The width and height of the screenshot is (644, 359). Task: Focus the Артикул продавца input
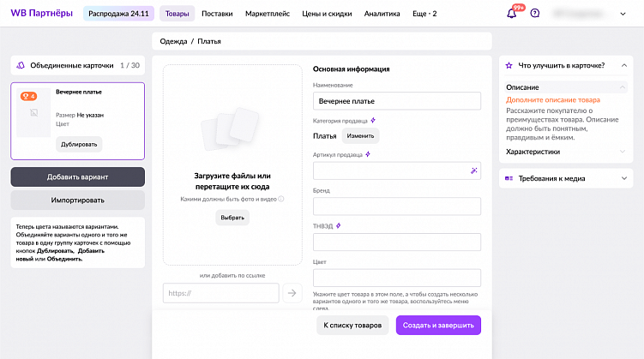click(397, 171)
